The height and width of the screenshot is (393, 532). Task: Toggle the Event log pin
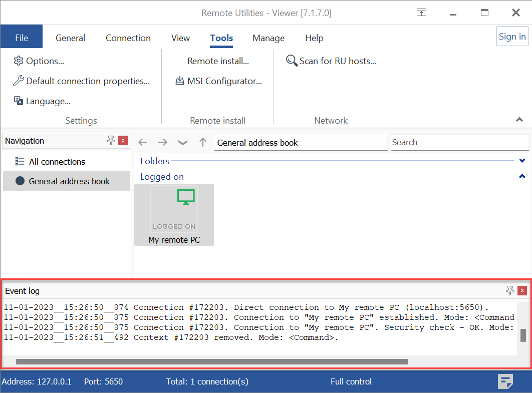[x=510, y=290]
